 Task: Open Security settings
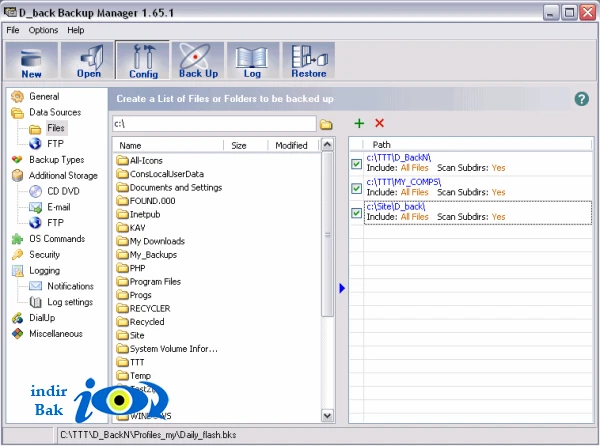point(44,254)
